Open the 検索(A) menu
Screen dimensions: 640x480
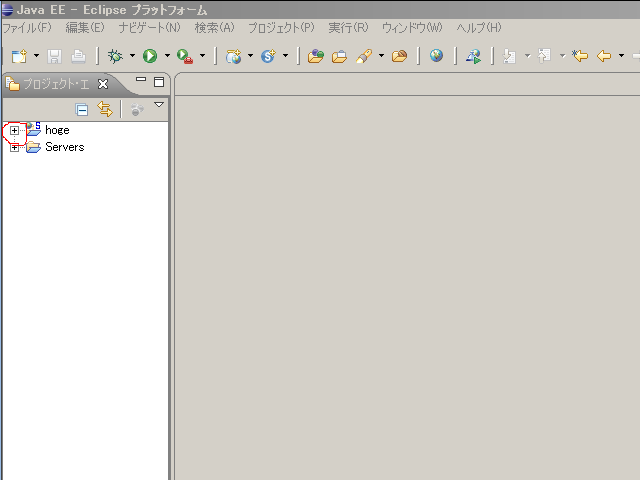click(x=215, y=28)
